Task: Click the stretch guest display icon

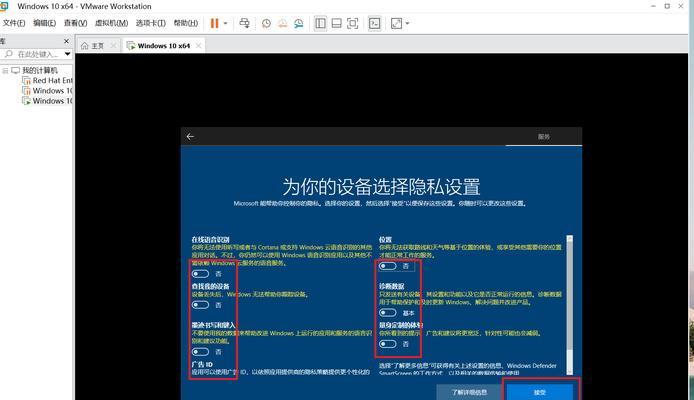Action: point(397,23)
